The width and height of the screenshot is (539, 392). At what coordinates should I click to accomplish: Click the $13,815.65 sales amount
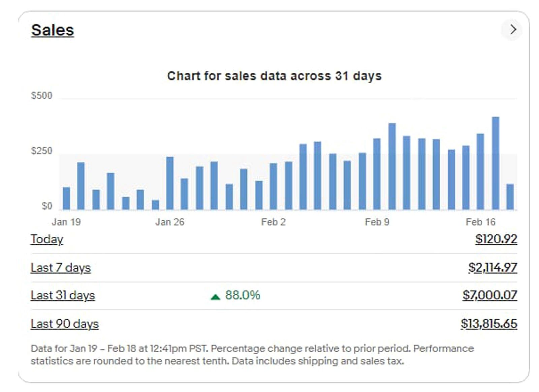[489, 324]
